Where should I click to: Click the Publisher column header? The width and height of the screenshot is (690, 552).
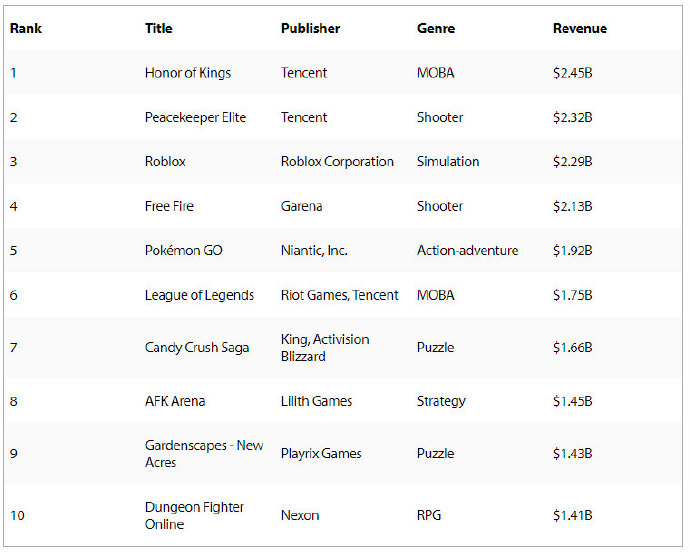coord(310,29)
